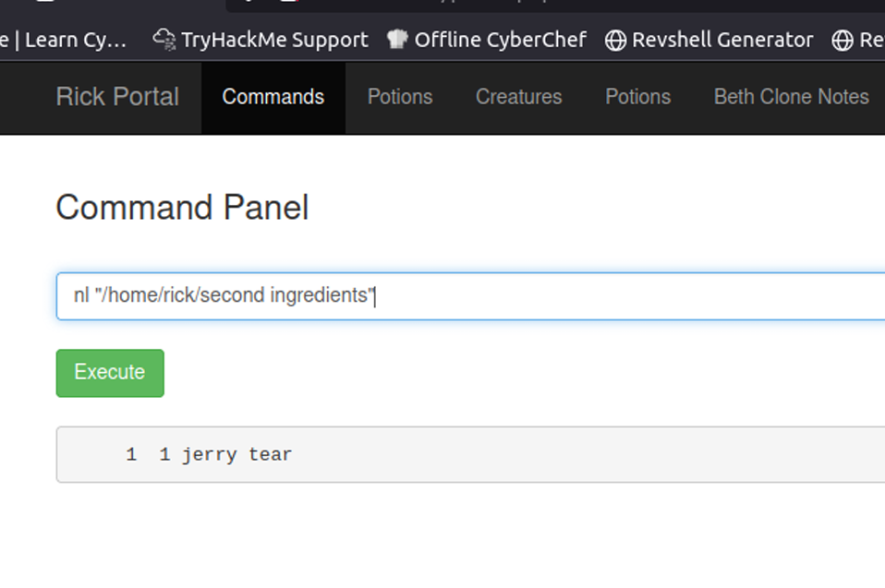885x588 pixels.
Task: Open the TryHackMe Support bookmark label
Action: 274,40
